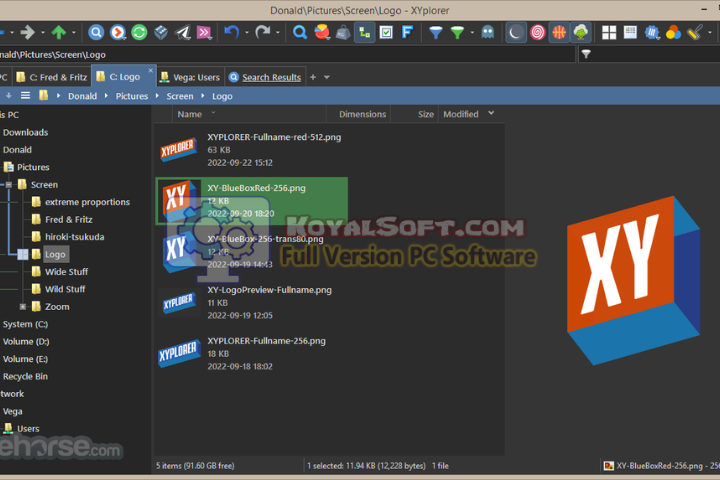Click the yellow paint roller toolbar icon
720x480 pixels.
pyautogui.click(x=695, y=32)
